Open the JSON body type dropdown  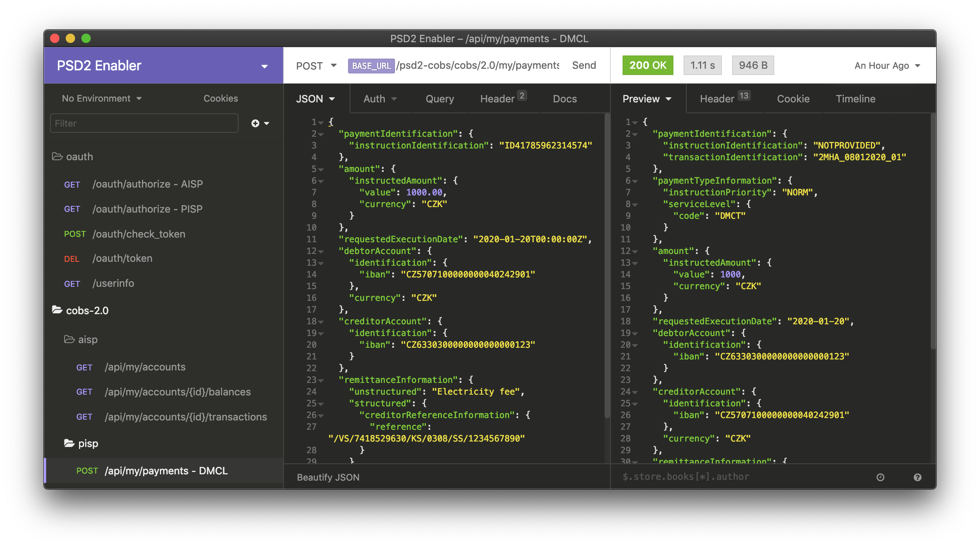315,99
